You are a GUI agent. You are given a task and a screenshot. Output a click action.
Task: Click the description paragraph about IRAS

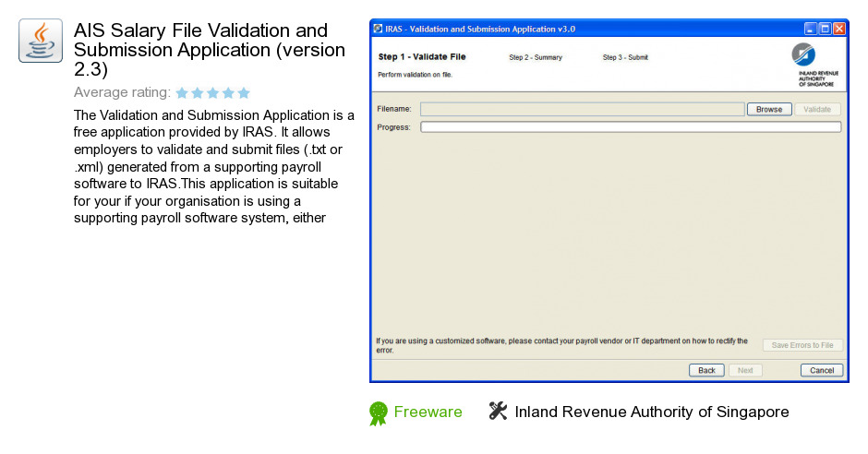click(213, 166)
